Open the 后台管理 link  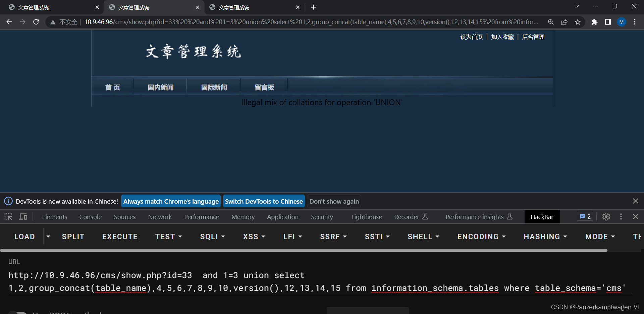point(533,37)
